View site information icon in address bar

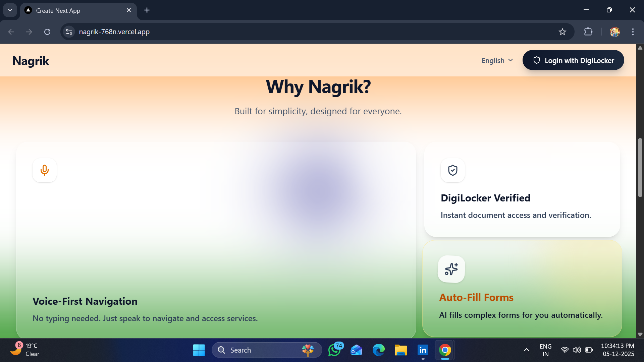point(69,32)
